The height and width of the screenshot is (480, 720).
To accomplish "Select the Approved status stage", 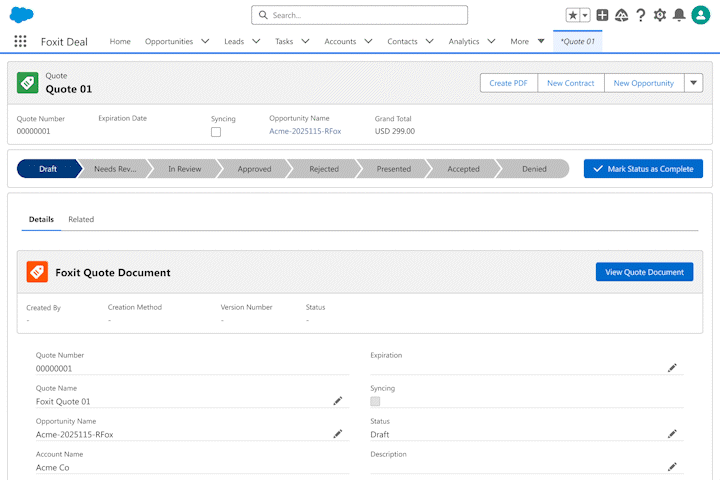I will pos(254,169).
